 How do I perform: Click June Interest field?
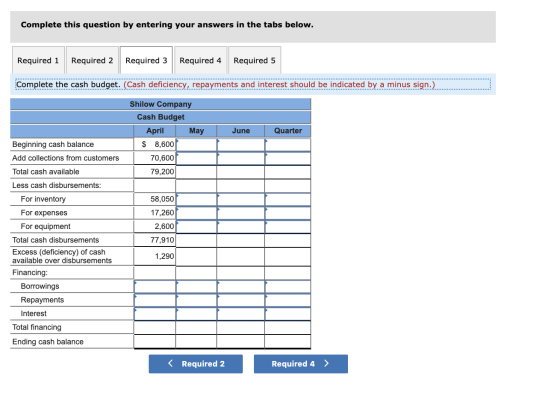click(241, 314)
